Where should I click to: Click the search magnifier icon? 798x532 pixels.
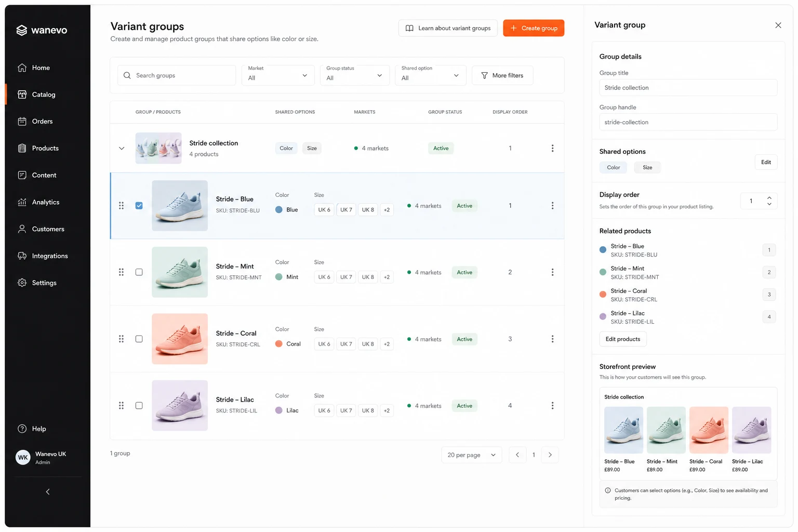(x=127, y=75)
